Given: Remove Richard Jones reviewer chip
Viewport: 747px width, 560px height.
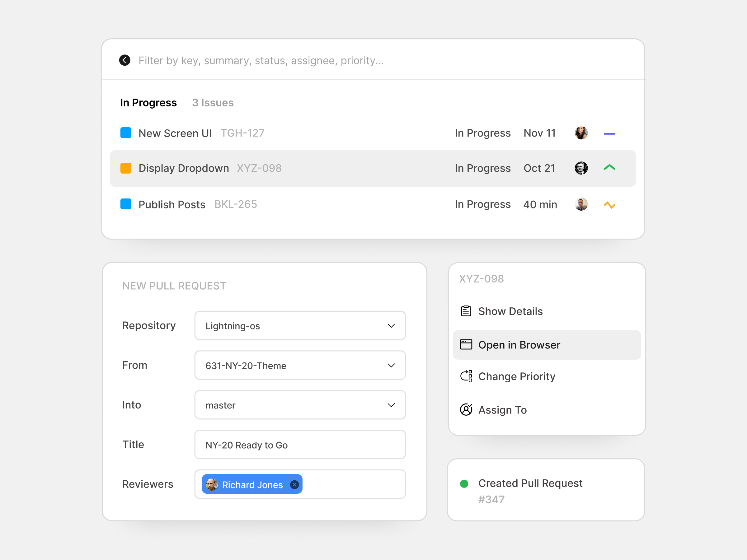Looking at the screenshot, I should 294,485.
